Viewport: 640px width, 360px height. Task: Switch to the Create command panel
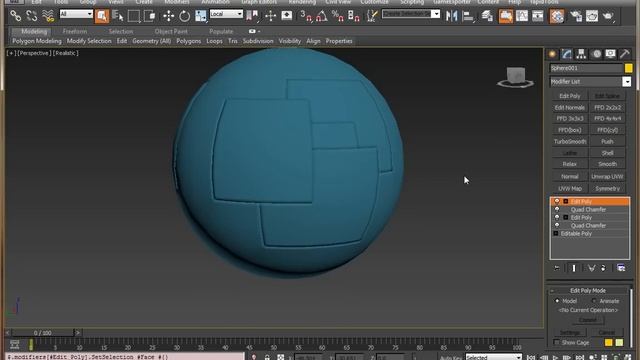click(552, 54)
